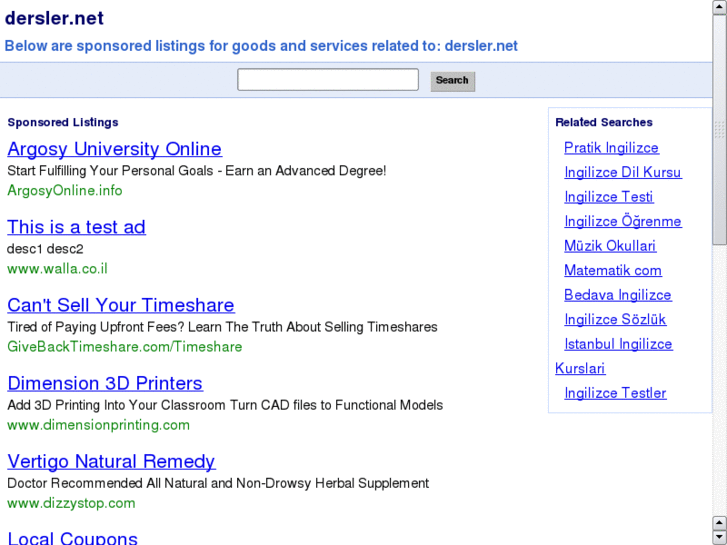Click the Tired of Paying Upfront Fees description

(x=223, y=327)
